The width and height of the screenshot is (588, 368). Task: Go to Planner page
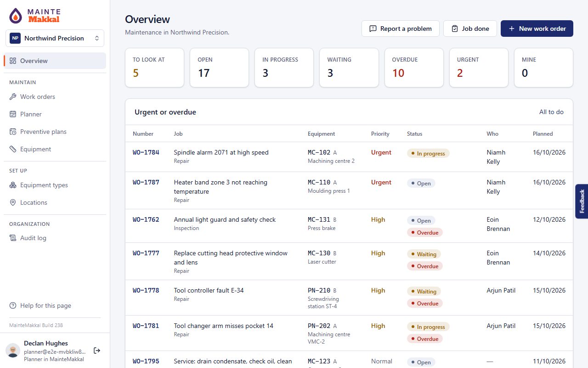(55, 114)
